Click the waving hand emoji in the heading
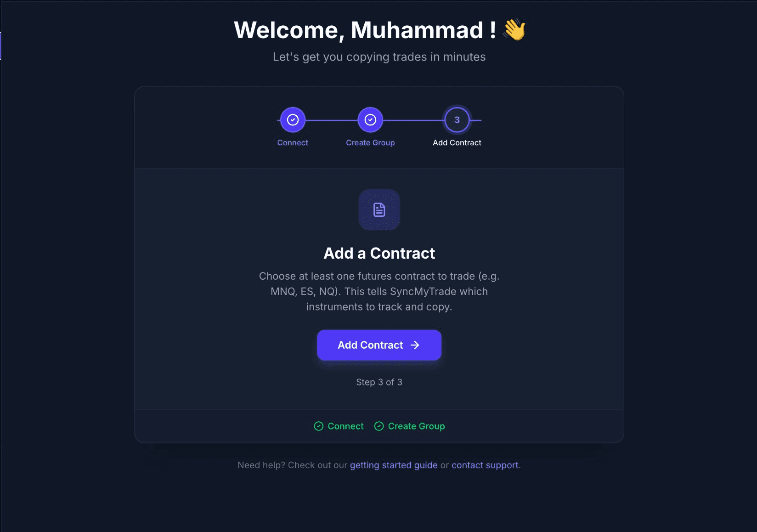 click(515, 30)
